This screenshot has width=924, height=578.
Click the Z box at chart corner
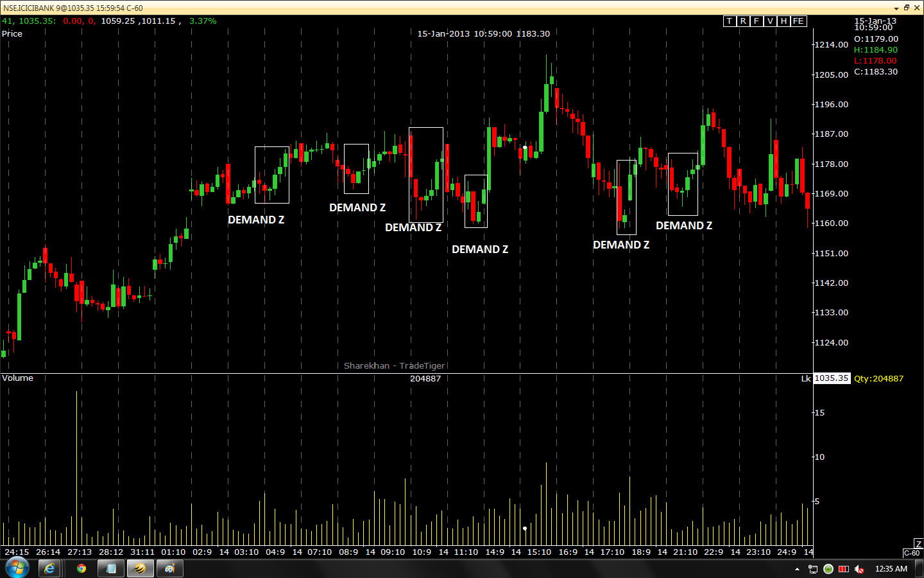point(918,544)
